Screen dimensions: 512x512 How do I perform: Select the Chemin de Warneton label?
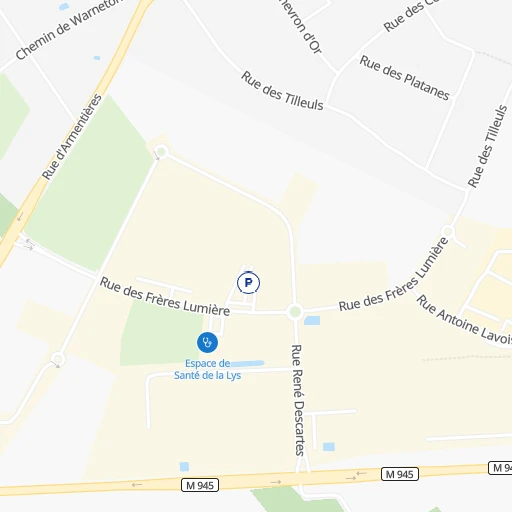70,29
